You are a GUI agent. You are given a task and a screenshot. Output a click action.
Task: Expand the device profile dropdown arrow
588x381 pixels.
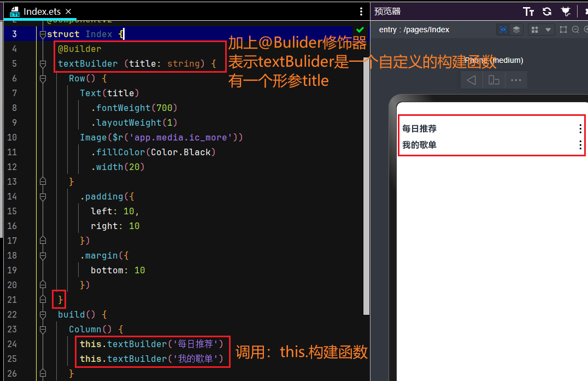point(548,30)
